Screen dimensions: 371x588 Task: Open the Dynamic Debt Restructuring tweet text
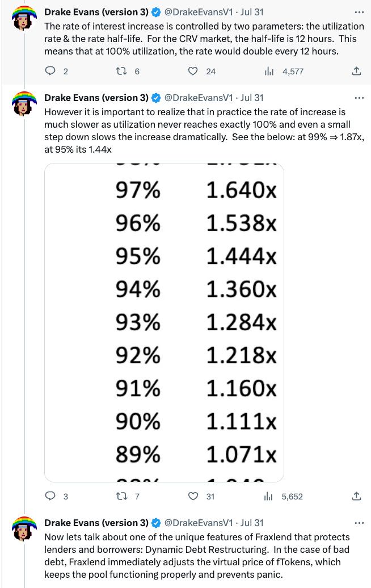coord(197,556)
